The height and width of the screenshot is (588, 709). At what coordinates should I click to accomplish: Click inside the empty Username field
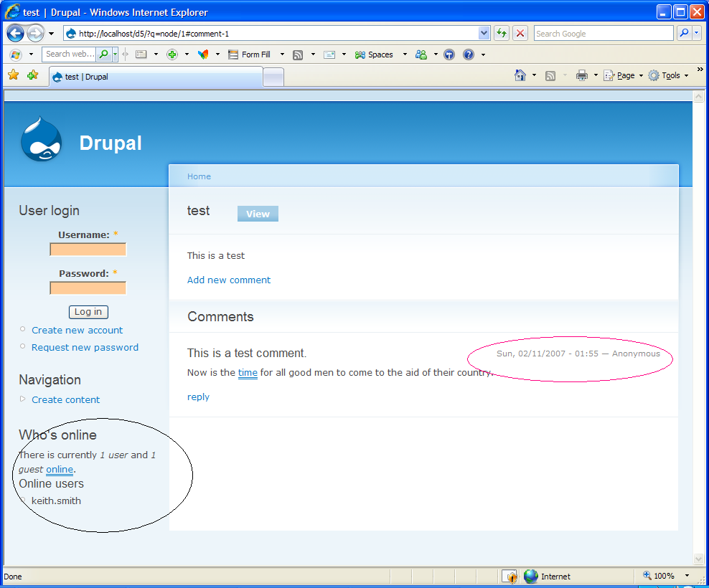click(x=88, y=249)
